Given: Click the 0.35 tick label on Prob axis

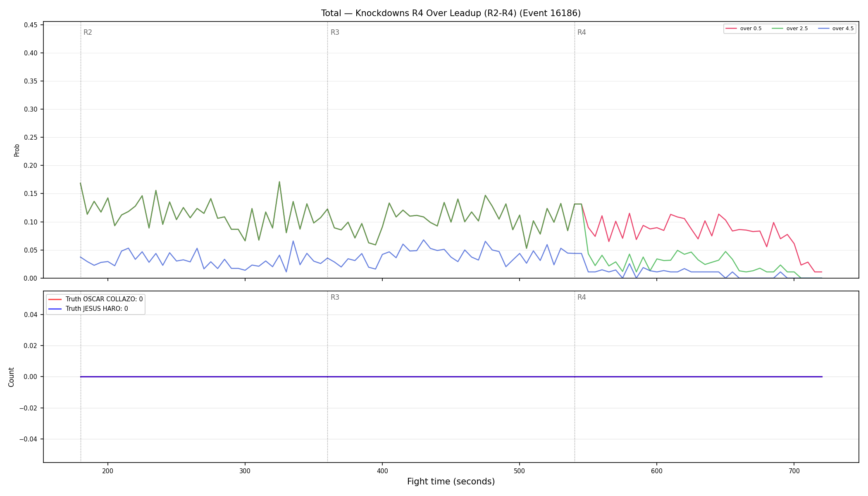Looking at the screenshot, I should [31, 81].
